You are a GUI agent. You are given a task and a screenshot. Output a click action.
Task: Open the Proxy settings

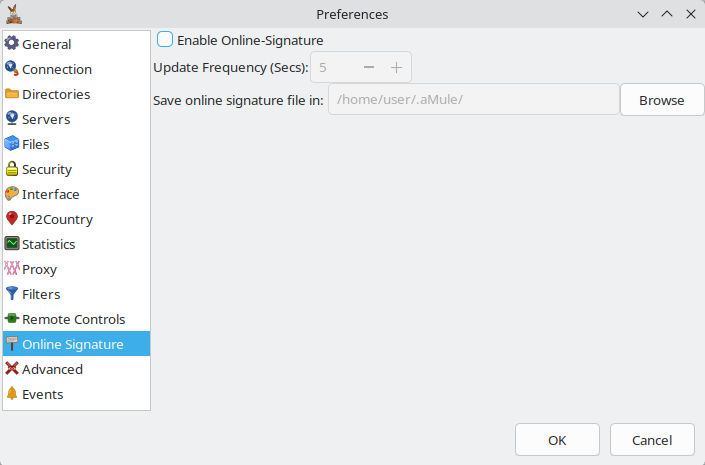[76, 269]
